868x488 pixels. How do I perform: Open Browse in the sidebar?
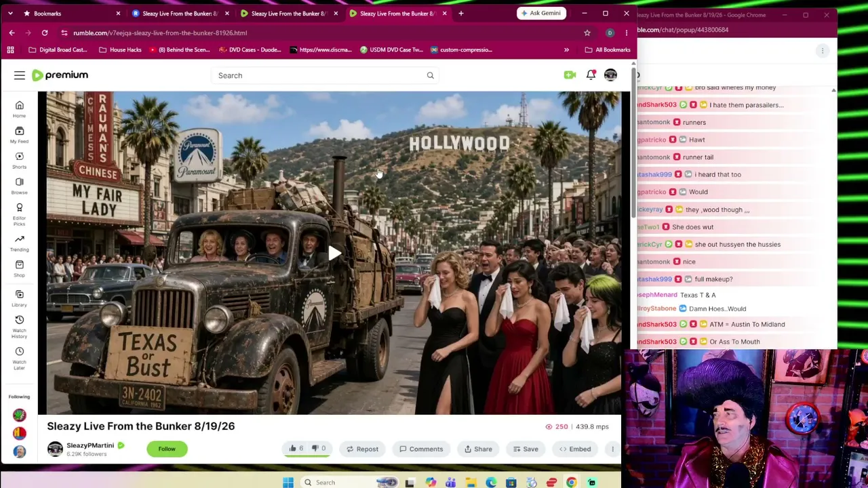point(20,186)
